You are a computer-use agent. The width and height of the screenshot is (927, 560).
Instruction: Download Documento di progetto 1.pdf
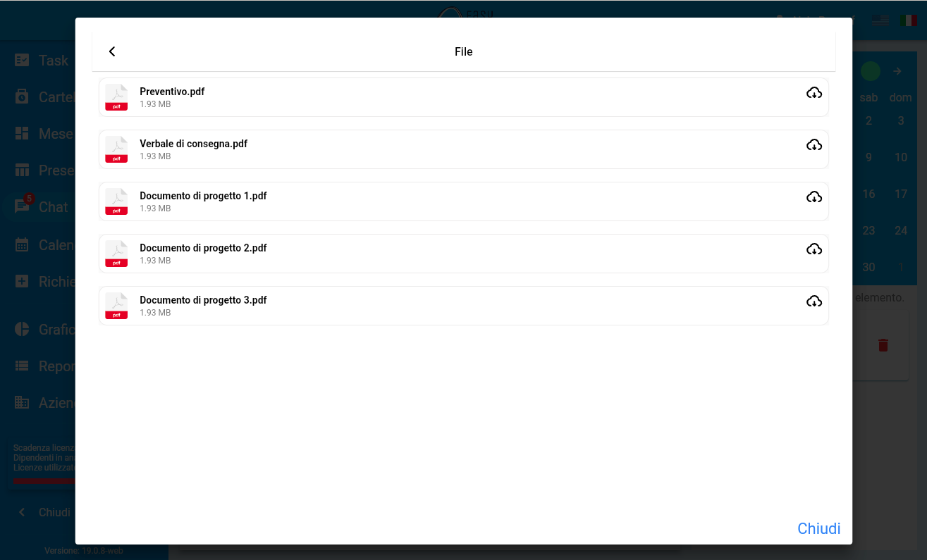pos(814,197)
